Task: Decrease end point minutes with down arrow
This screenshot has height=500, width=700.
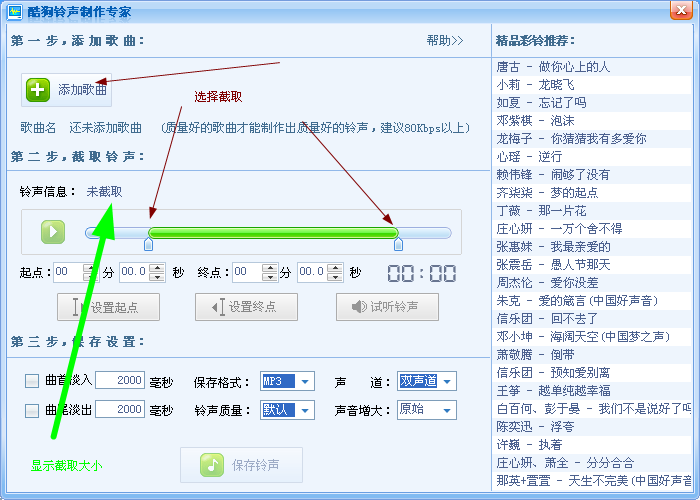Action: pos(270,277)
